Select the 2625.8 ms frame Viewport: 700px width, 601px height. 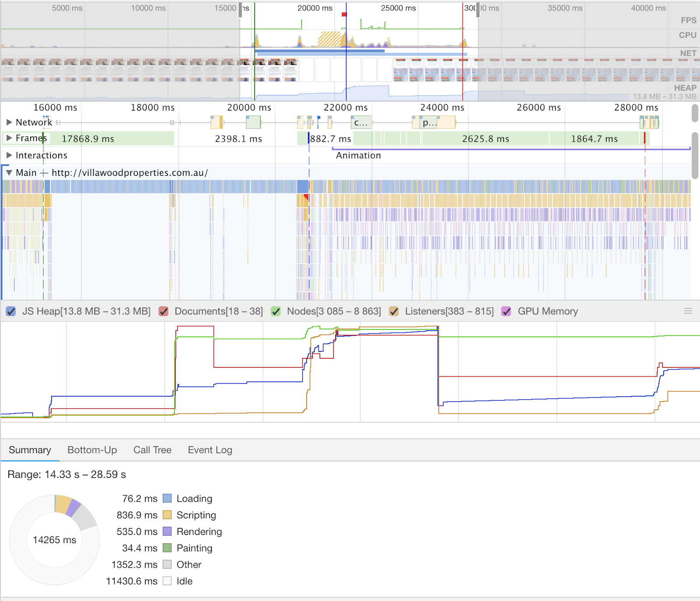click(x=485, y=139)
